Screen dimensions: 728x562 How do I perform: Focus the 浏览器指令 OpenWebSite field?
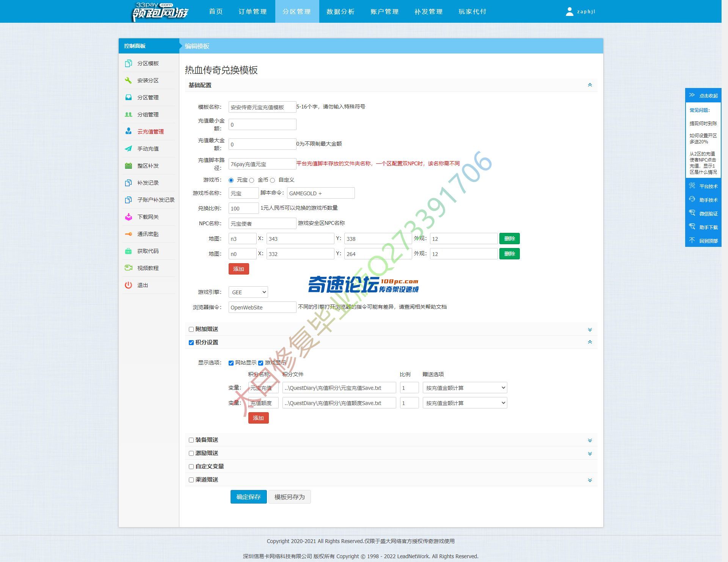coord(262,307)
